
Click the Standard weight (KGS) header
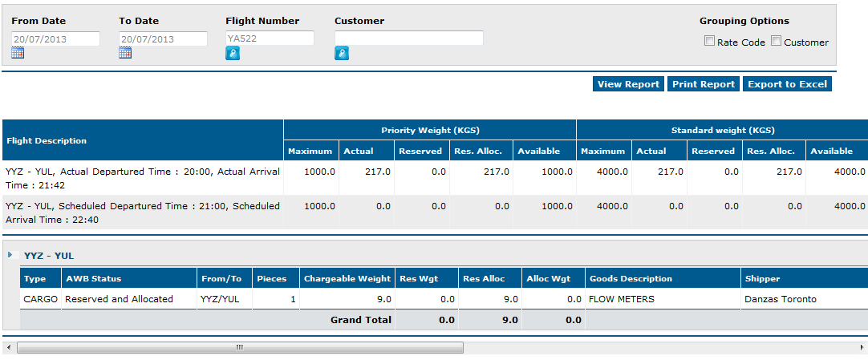tap(723, 131)
